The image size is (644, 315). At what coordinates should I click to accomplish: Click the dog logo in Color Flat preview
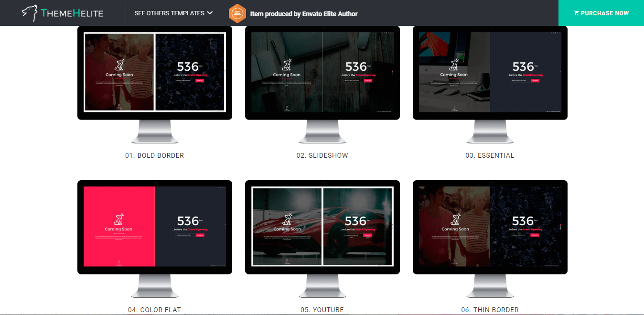click(x=119, y=219)
